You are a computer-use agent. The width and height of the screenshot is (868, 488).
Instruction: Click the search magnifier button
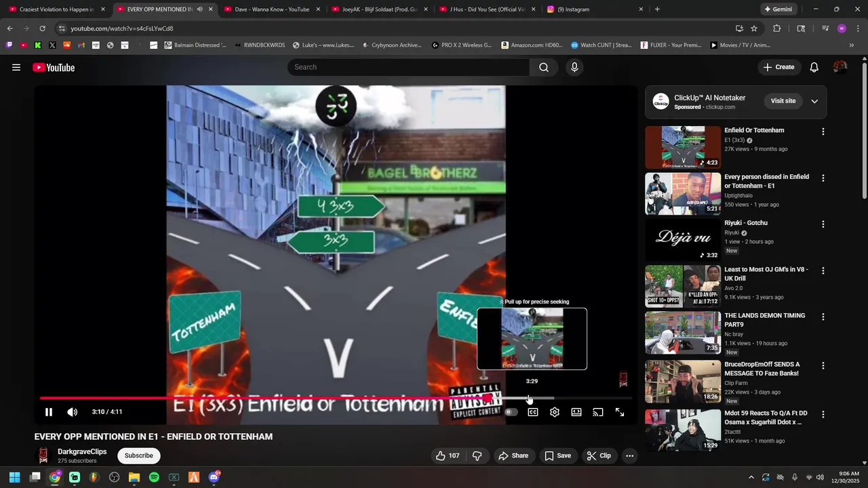pos(544,67)
